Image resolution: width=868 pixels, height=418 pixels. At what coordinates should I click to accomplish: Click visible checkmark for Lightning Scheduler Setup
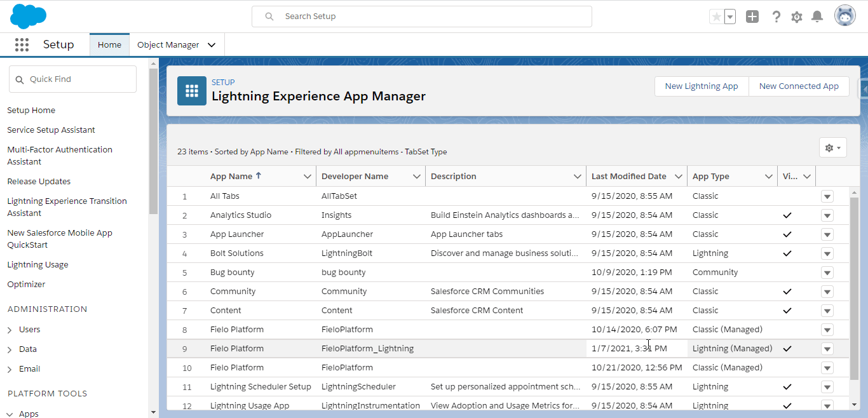click(x=787, y=387)
